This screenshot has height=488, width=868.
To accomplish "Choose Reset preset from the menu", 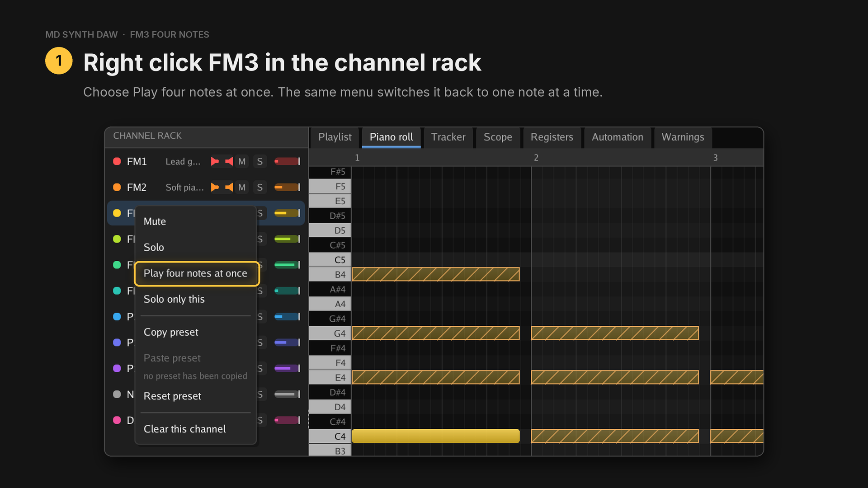I will click(x=196, y=396).
